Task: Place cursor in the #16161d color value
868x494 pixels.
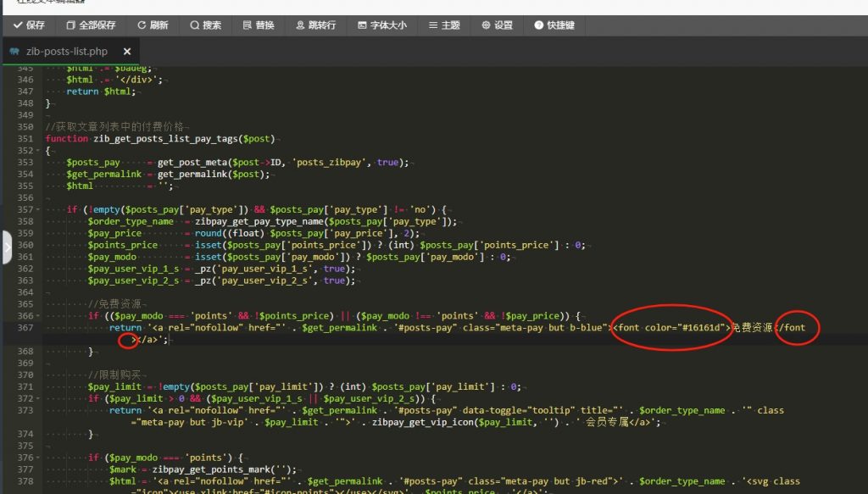Action: [699, 328]
